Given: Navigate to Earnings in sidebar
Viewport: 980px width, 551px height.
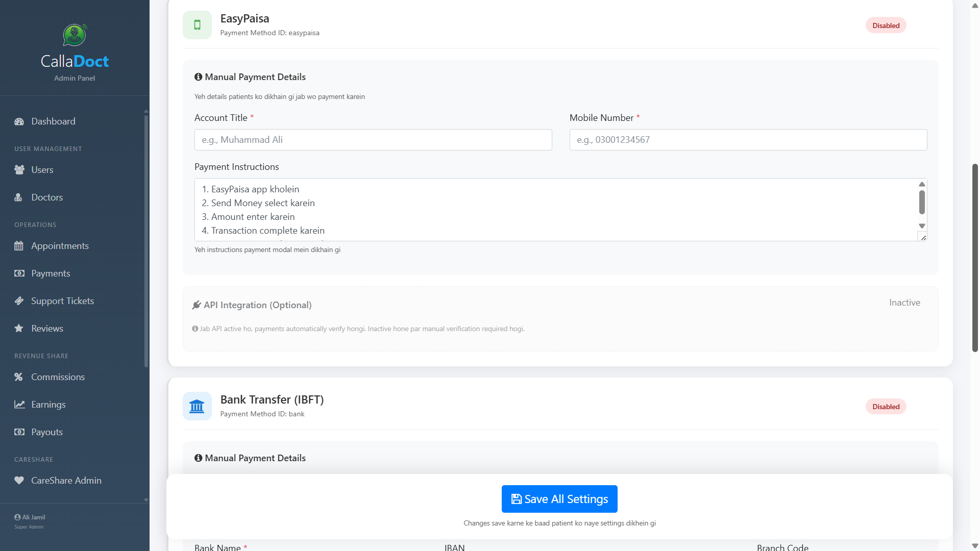Looking at the screenshot, I should coord(48,405).
